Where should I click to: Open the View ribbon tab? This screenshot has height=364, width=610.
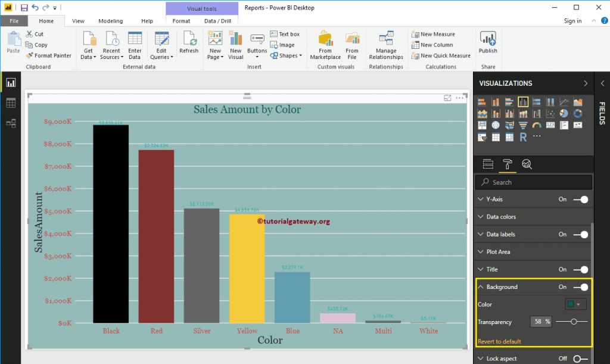[x=78, y=20]
